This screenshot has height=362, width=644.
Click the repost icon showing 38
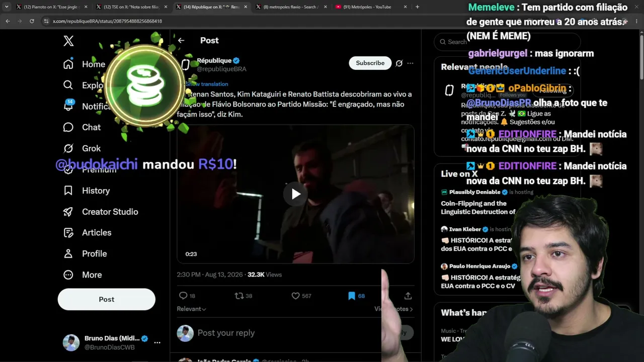point(239,296)
